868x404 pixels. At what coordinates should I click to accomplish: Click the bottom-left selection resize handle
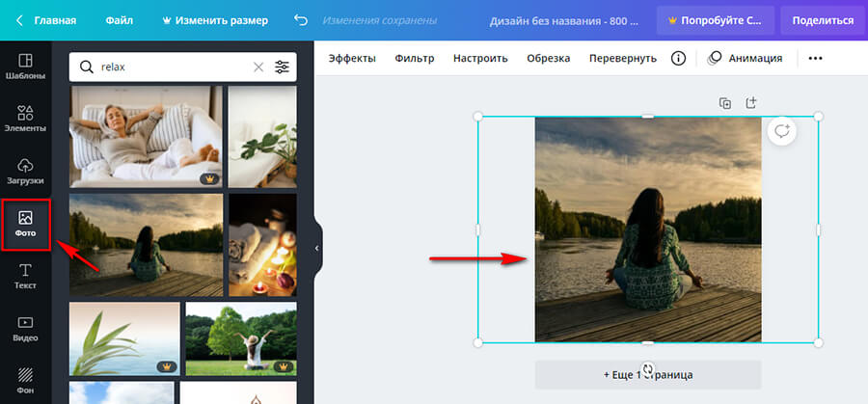pyautogui.click(x=478, y=342)
